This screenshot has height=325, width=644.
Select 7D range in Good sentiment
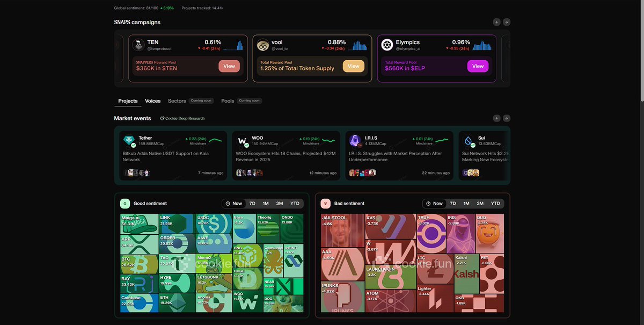(252, 204)
